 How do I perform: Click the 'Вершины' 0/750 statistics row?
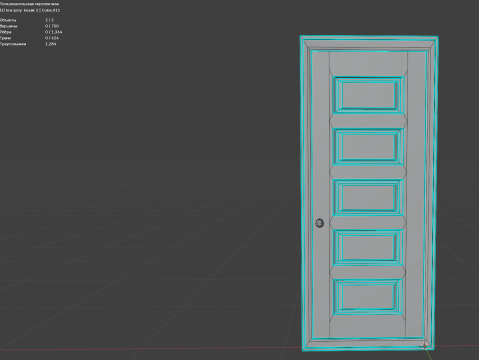(x=30, y=26)
